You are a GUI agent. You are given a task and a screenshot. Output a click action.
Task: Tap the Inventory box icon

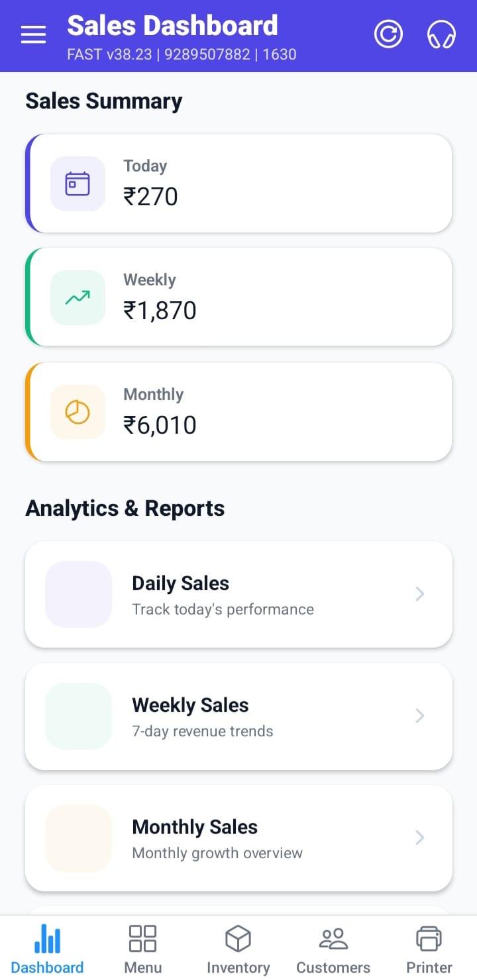pyautogui.click(x=238, y=939)
